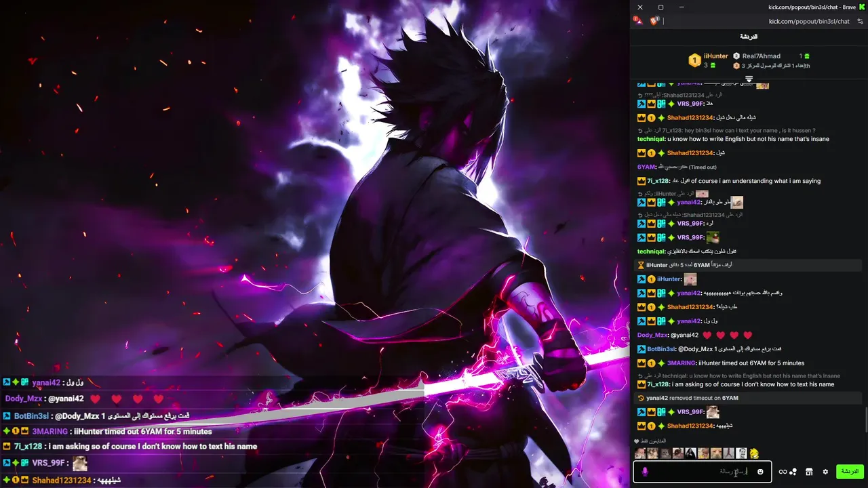Click Shahad1231234 on the last شيلهههه message

tap(690, 426)
